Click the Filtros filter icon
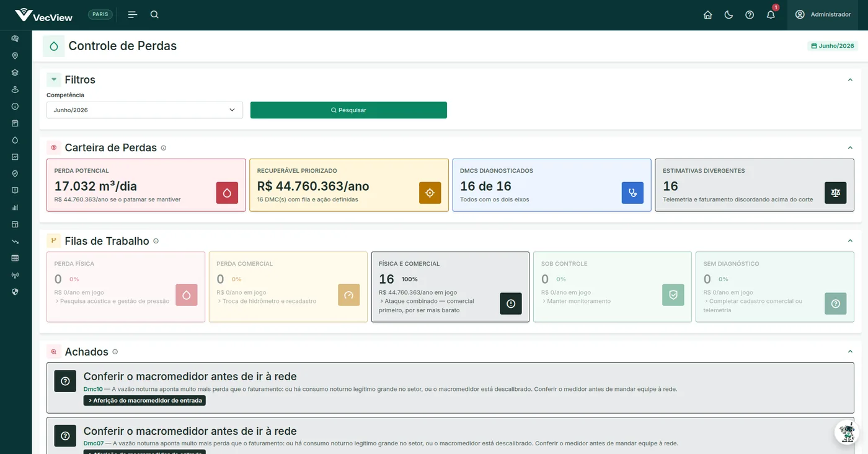Viewport: 868px width, 454px height. point(54,80)
